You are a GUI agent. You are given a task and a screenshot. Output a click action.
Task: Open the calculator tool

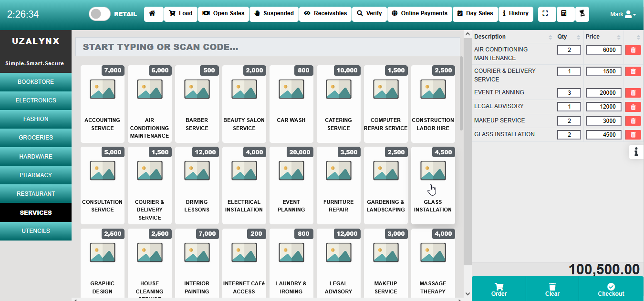(564, 14)
